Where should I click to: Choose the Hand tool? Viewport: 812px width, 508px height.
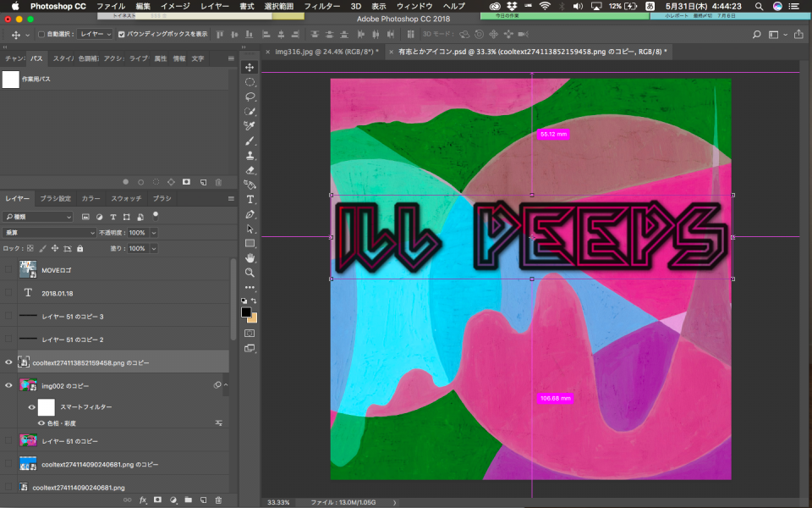(x=250, y=258)
